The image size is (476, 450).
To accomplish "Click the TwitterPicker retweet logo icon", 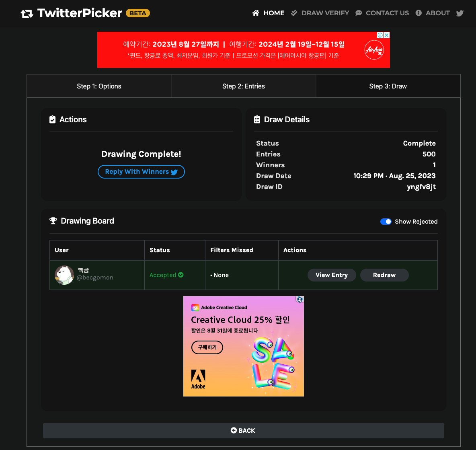I will point(27,13).
